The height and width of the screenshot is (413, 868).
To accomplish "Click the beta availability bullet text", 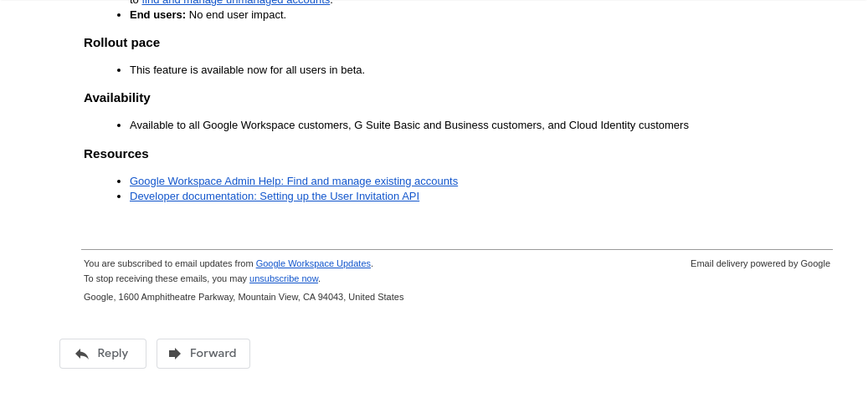I will (247, 69).
